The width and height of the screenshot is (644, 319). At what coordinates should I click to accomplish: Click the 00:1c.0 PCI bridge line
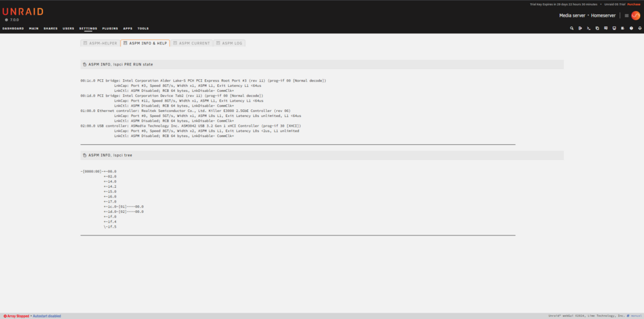(x=204, y=81)
